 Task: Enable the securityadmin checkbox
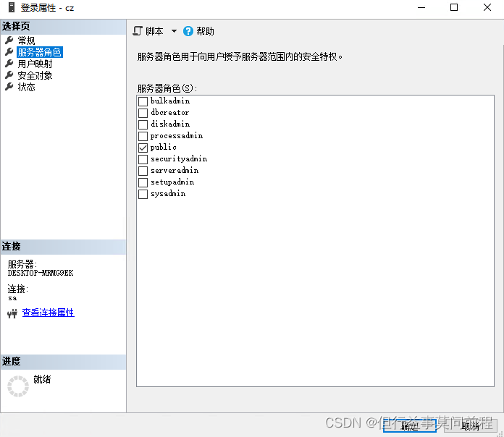tap(143, 159)
